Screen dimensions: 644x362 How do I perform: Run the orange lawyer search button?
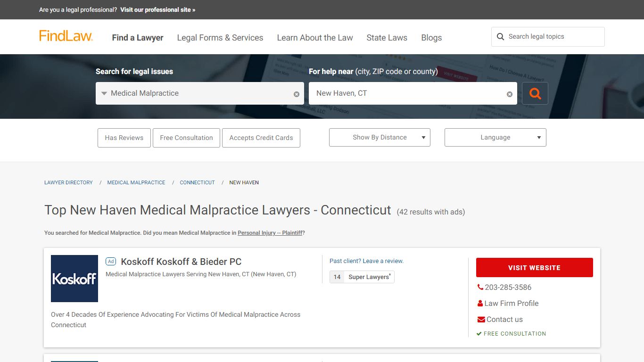(x=535, y=93)
